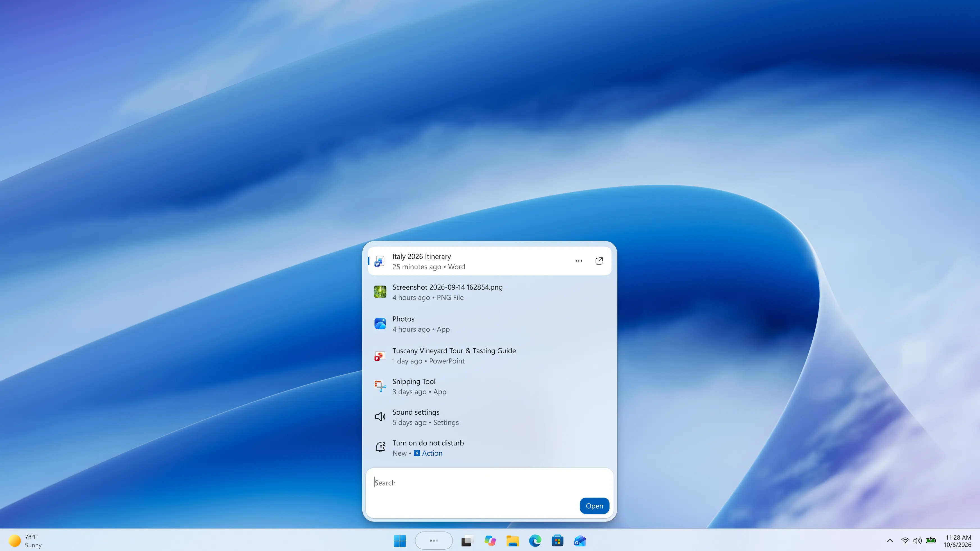The height and width of the screenshot is (551, 980).
Task: Open Task View in the taskbar
Action: 468,541
